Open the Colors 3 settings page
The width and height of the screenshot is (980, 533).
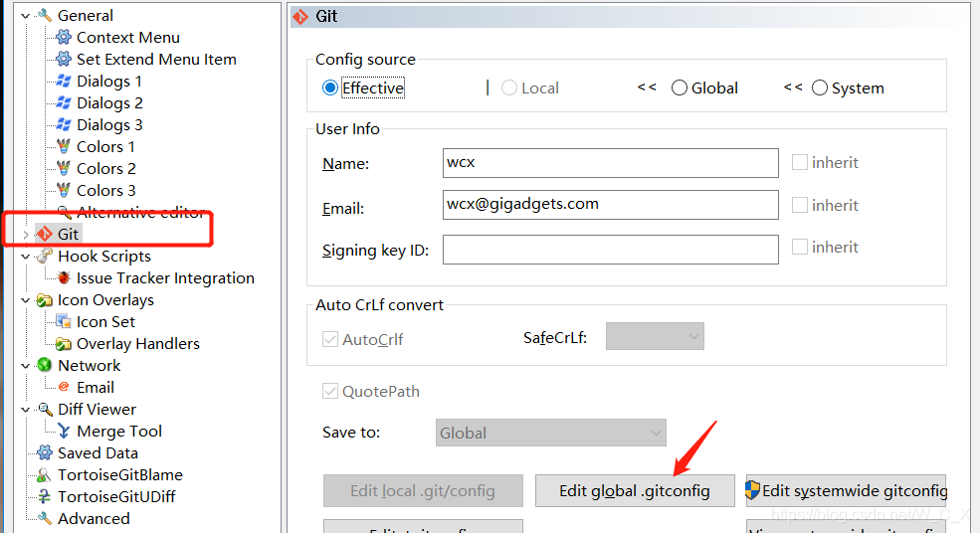[x=105, y=191]
